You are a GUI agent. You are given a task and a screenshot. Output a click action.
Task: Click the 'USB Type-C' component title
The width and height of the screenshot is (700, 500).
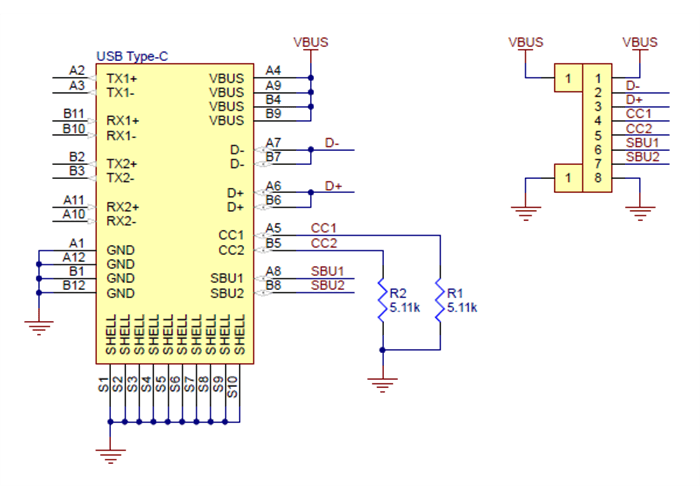pos(132,56)
